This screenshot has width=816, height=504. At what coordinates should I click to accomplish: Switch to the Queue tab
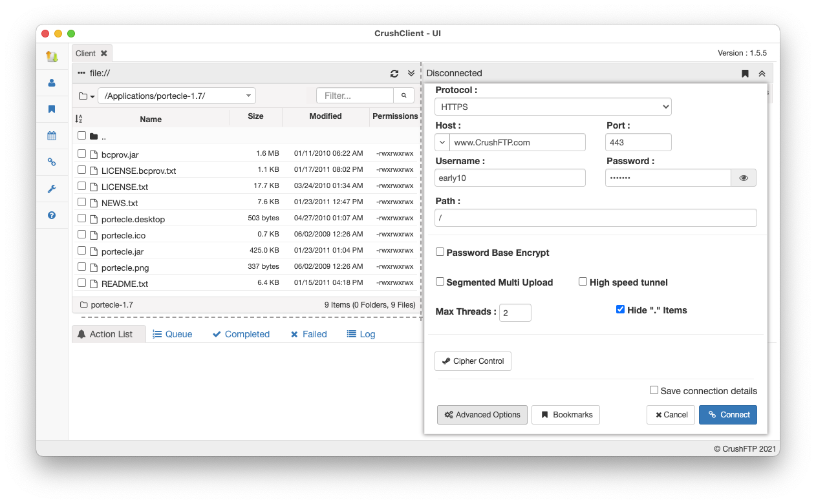(x=173, y=334)
